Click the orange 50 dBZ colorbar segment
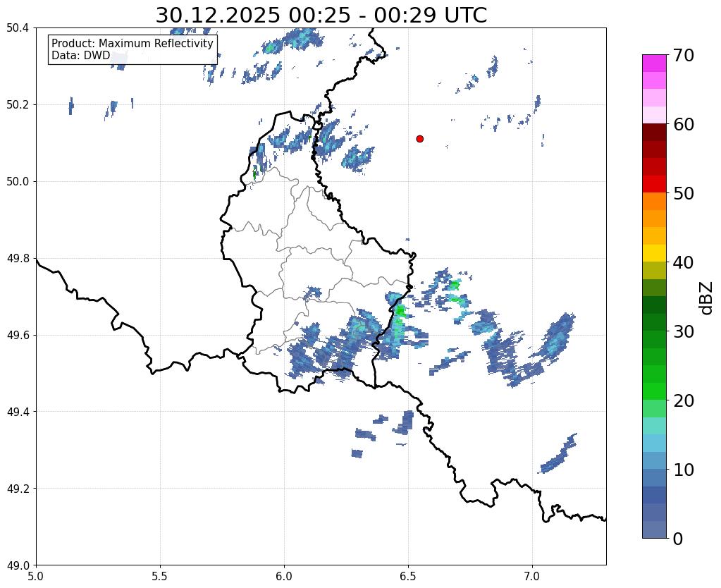The image size is (721, 588). 654,201
